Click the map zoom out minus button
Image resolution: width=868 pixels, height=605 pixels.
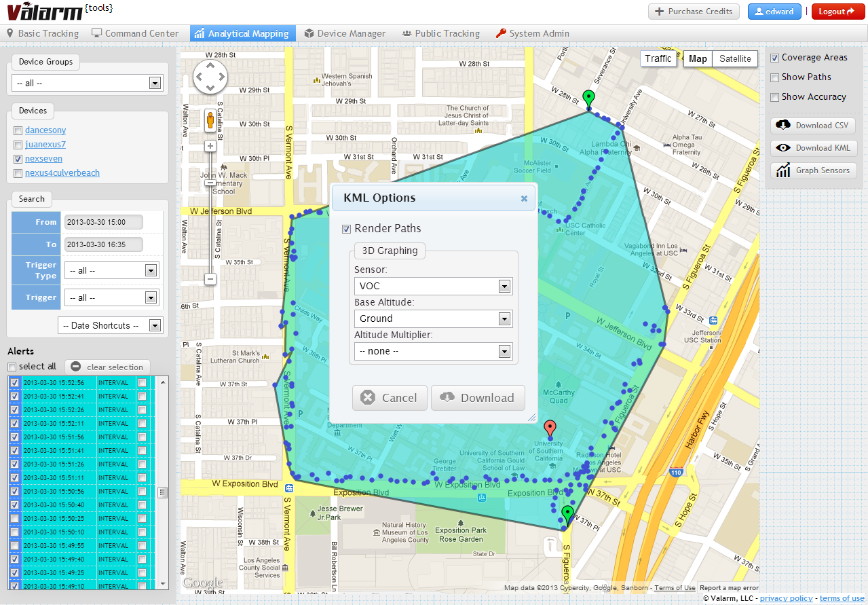click(210, 279)
